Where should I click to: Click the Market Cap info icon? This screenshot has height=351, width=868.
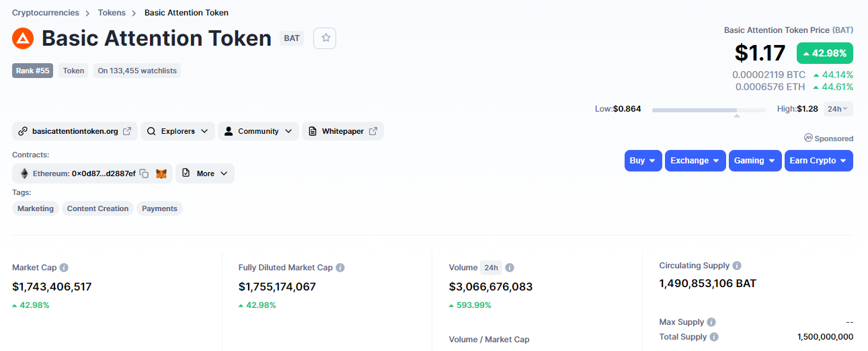(x=64, y=268)
